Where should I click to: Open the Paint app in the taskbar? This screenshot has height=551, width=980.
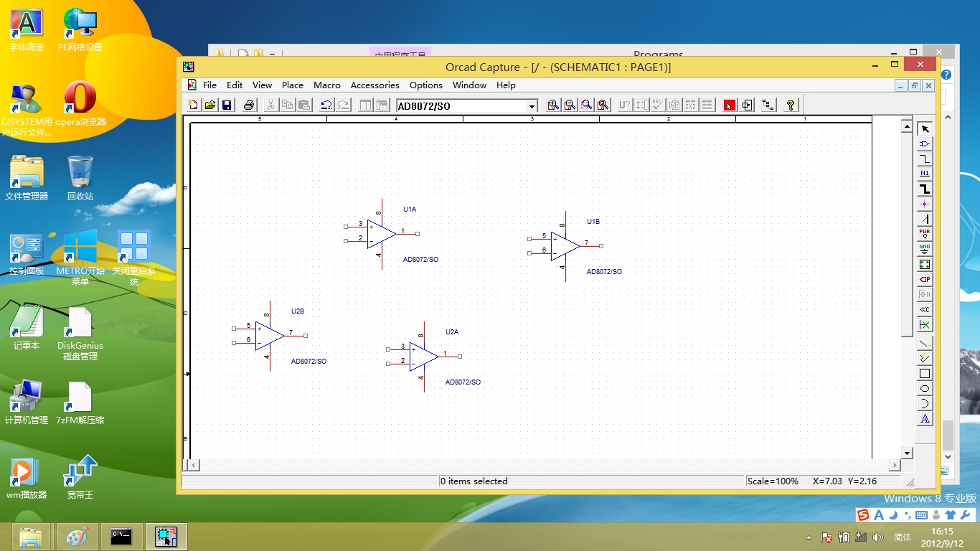[x=77, y=537]
